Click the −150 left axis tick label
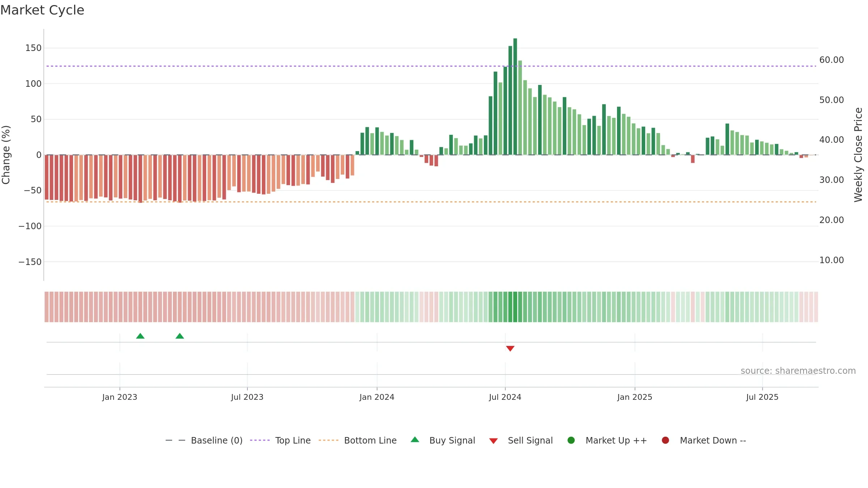The image size is (868, 488). click(x=30, y=262)
